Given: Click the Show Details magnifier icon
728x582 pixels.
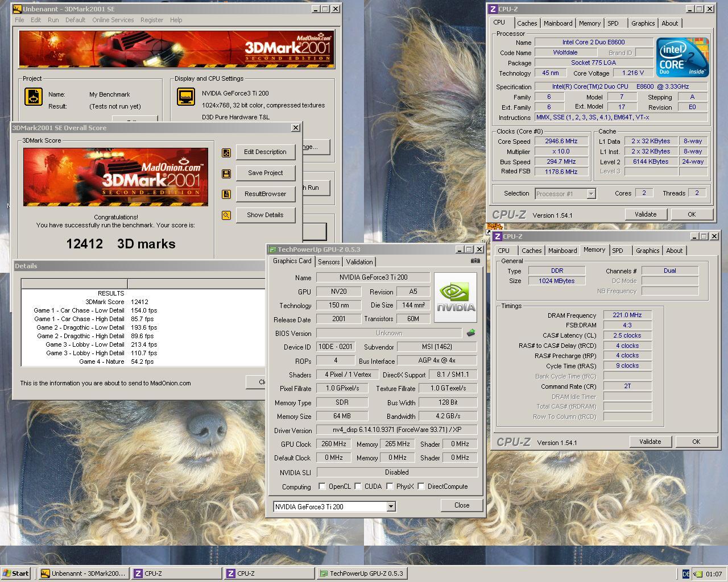Looking at the screenshot, I should pos(226,215).
